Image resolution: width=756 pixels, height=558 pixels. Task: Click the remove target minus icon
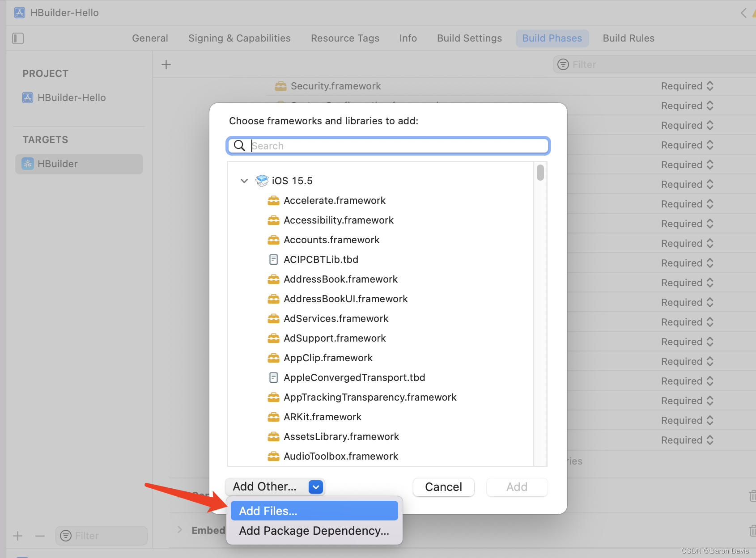[40, 536]
